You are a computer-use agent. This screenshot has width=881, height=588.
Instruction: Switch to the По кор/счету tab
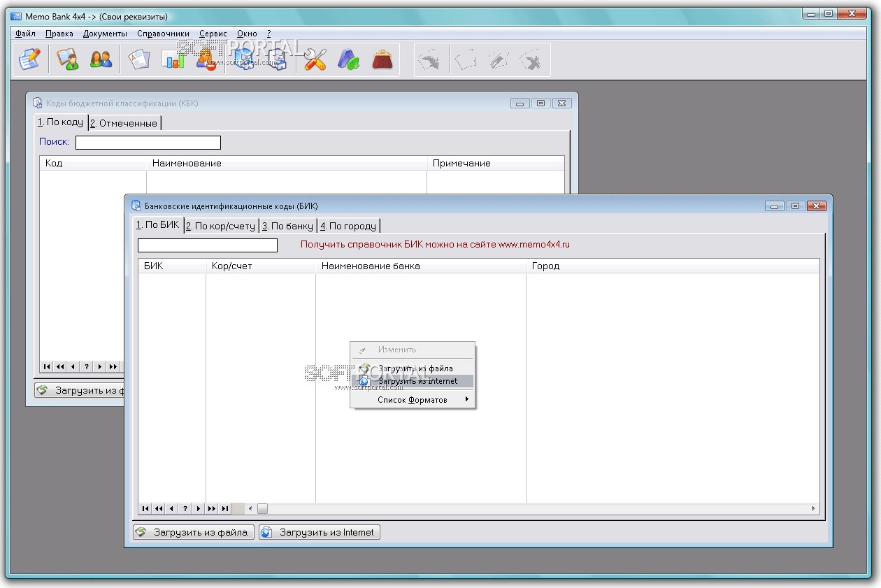[221, 226]
